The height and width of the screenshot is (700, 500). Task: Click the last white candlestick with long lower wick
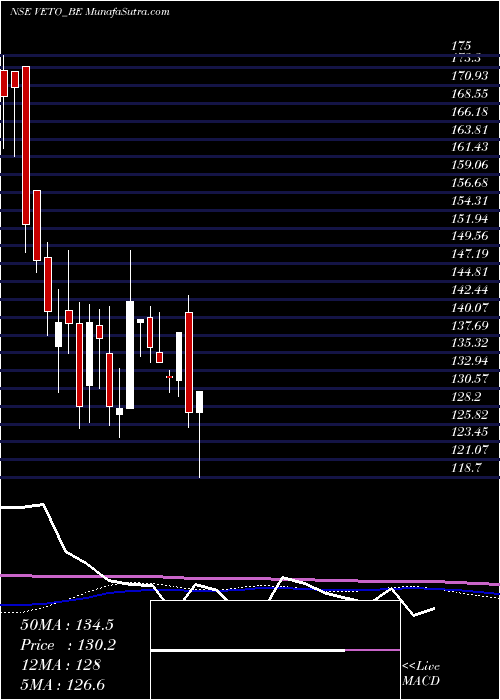199,434
